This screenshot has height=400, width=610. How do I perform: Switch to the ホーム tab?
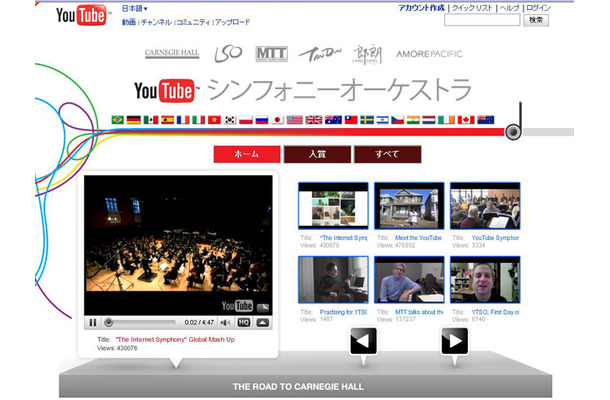pos(247,154)
